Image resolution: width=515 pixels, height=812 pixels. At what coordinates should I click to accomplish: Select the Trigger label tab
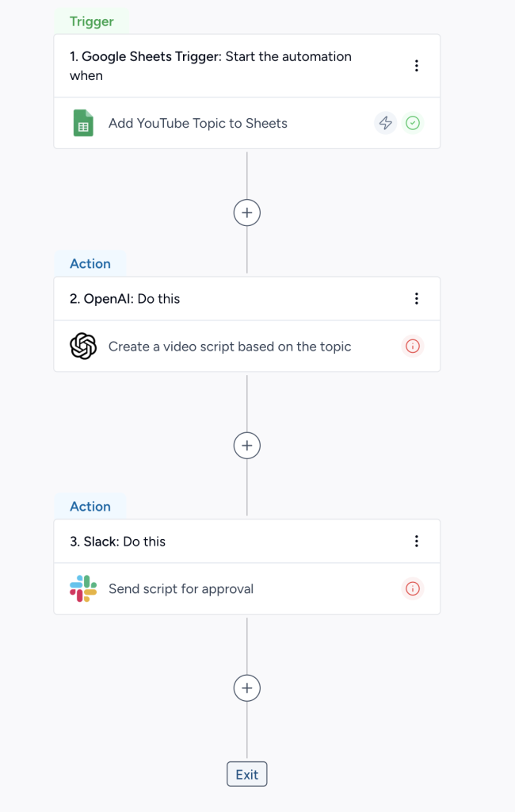92,21
